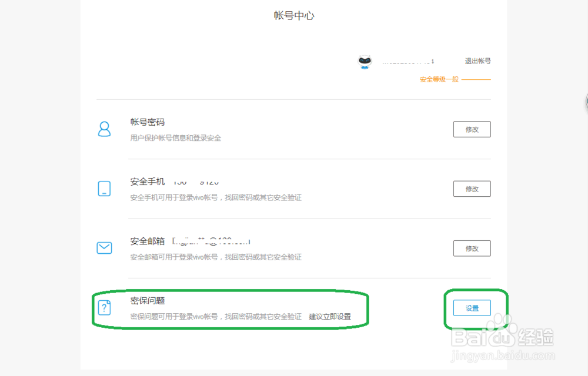Open the 安全等级一般 security level indicator
The image size is (588, 376).
pos(439,79)
